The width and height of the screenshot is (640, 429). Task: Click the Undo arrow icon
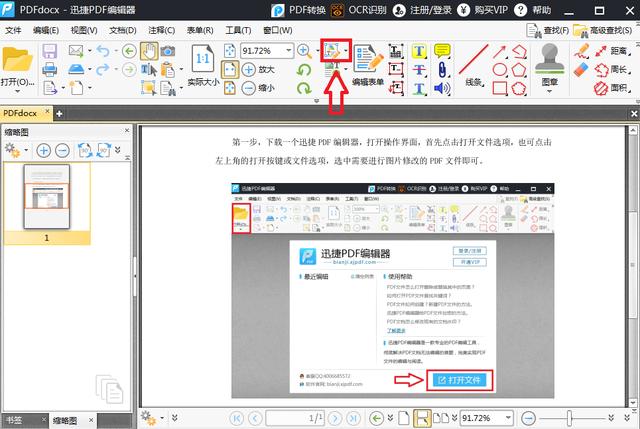click(x=103, y=51)
